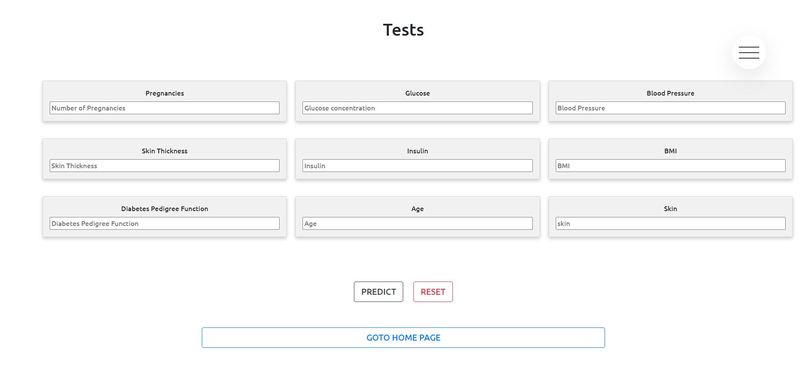Click the BMI input field
Image resolution: width=806 pixels, height=389 pixels.
coord(670,165)
